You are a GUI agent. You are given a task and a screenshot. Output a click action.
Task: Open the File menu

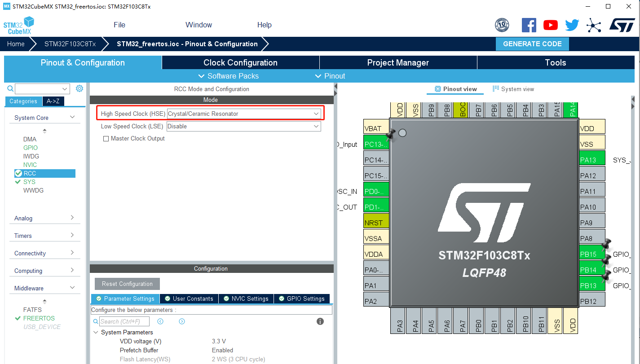(119, 25)
